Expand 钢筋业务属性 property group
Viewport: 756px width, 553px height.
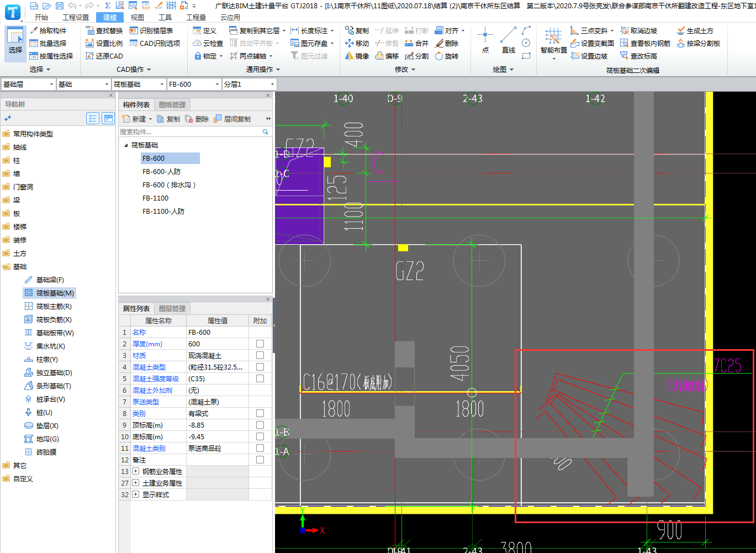click(136, 471)
